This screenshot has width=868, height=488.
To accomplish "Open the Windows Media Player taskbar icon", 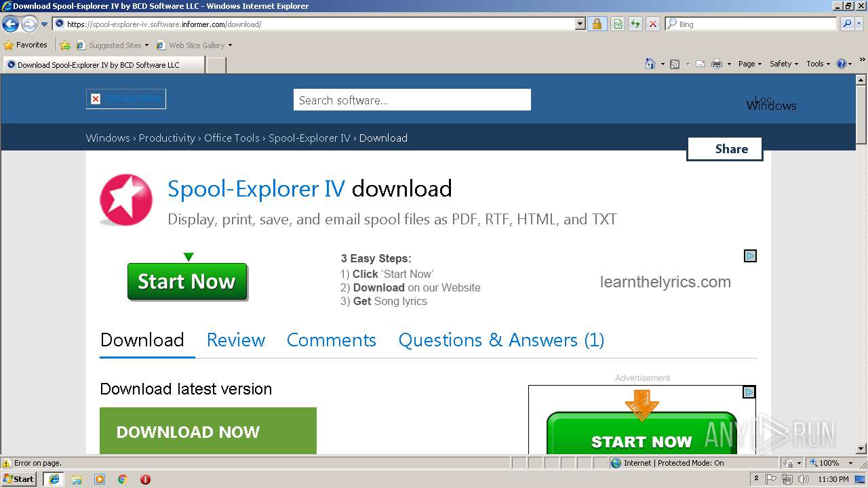I will (x=100, y=479).
